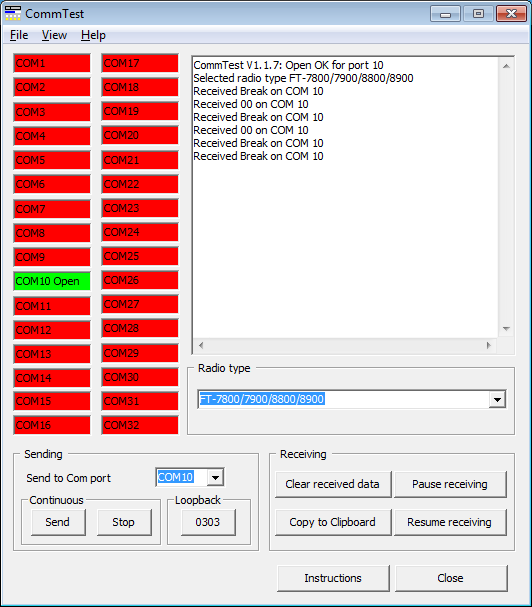Toggle the COM1 port button
The height and width of the screenshot is (607, 532).
point(52,63)
